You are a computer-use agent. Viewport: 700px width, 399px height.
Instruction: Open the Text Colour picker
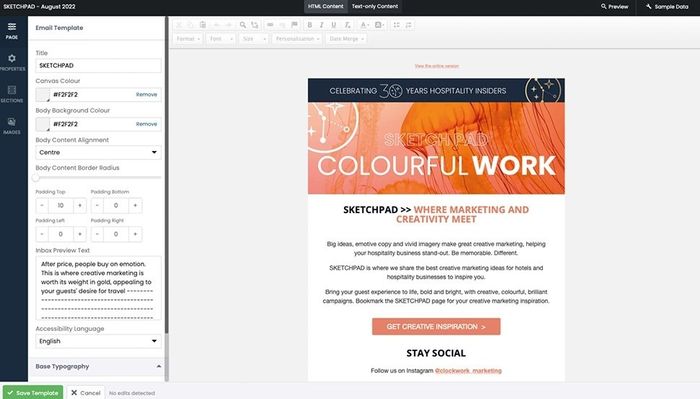pos(364,25)
